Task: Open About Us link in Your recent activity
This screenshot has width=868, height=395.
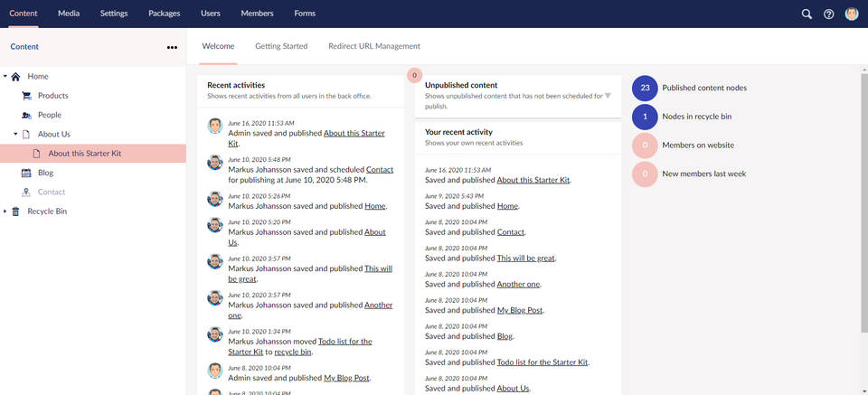Action: pos(514,389)
